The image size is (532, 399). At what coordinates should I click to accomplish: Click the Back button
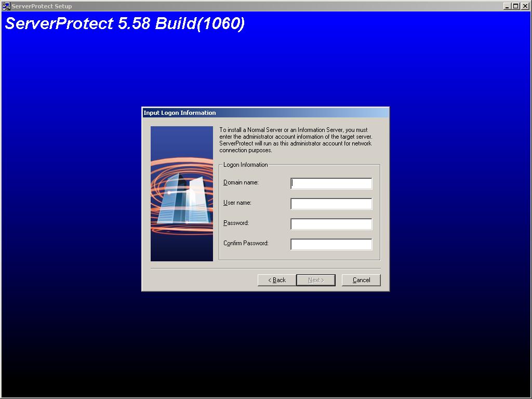(x=276, y=280)
